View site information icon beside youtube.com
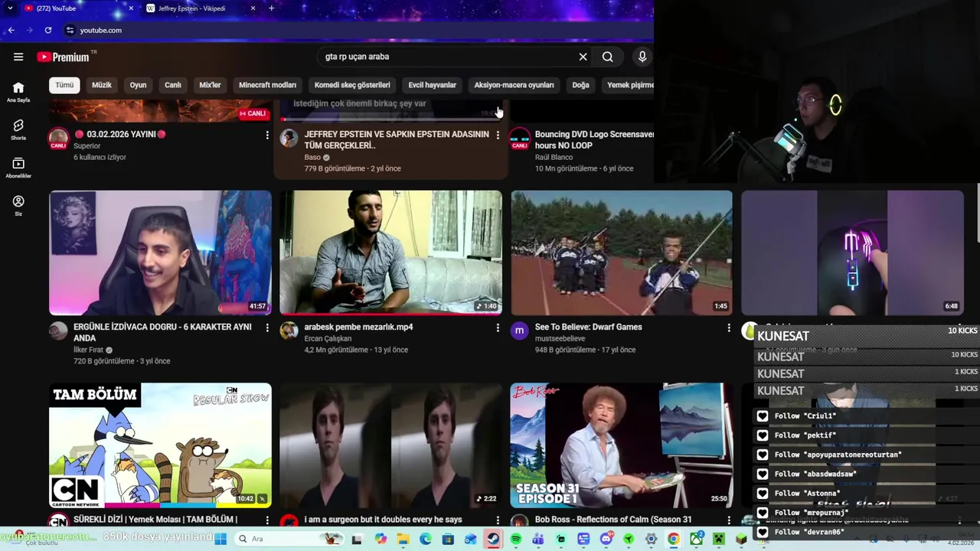This screenshot has width=980, height=551. [70, 30]
